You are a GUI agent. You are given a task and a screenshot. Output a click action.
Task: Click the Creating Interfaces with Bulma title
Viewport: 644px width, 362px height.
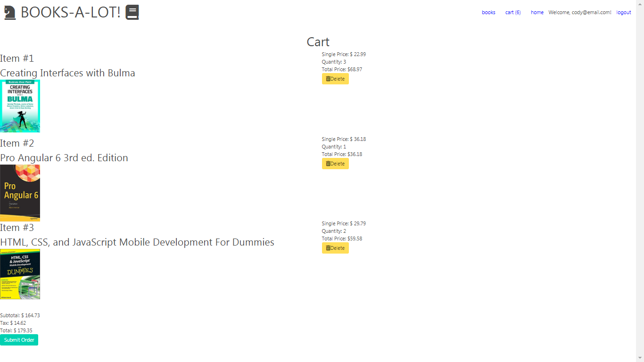point(67,73)
